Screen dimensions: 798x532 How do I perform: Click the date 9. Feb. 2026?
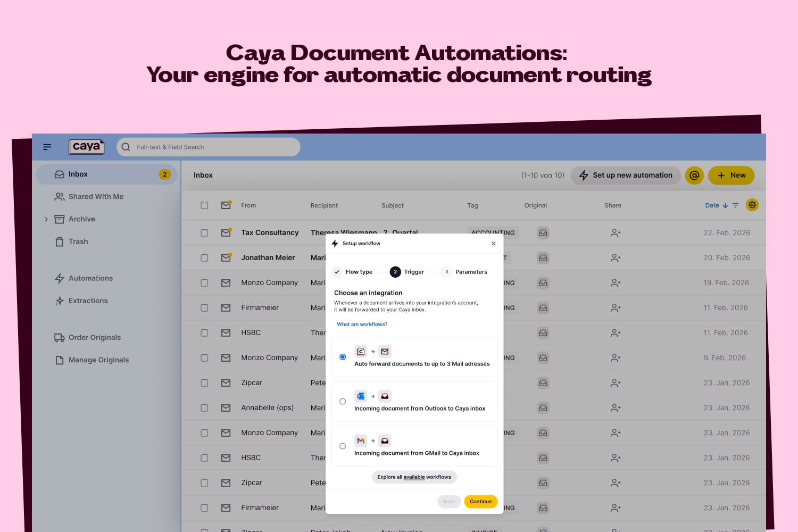click(725, 358)
